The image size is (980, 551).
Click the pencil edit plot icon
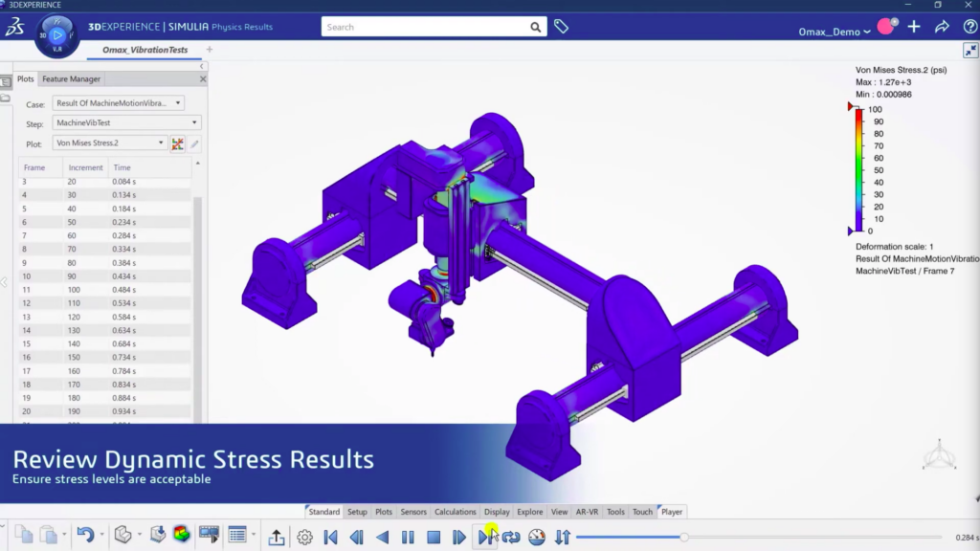click(x=194, y=143)
